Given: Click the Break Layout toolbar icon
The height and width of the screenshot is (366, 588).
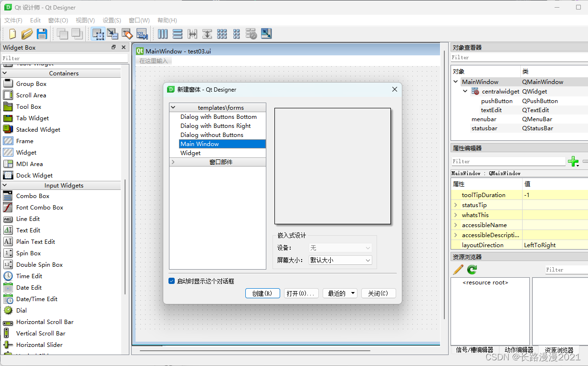Looking at the screenshot, I should point(252,34).
